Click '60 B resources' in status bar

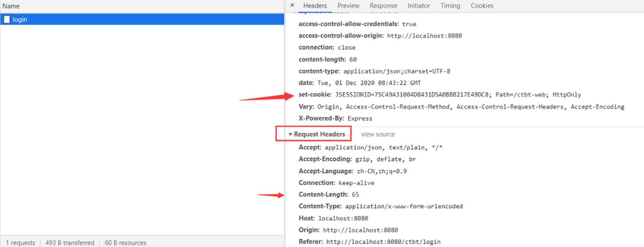[125, 243]
